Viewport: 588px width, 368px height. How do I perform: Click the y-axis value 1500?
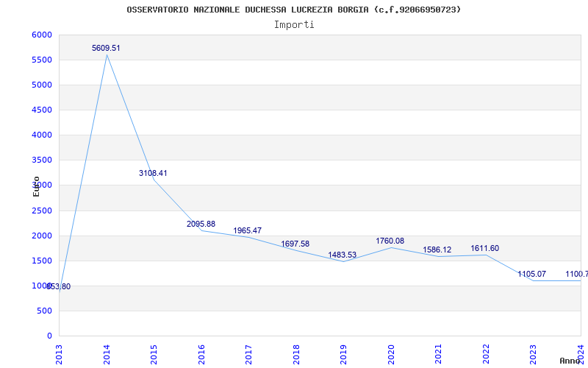tap(42, 261)
